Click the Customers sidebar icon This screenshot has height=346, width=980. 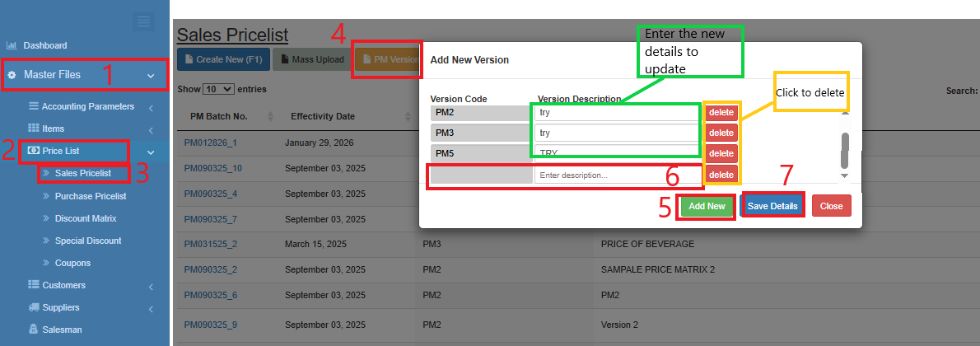pos(34,285)
